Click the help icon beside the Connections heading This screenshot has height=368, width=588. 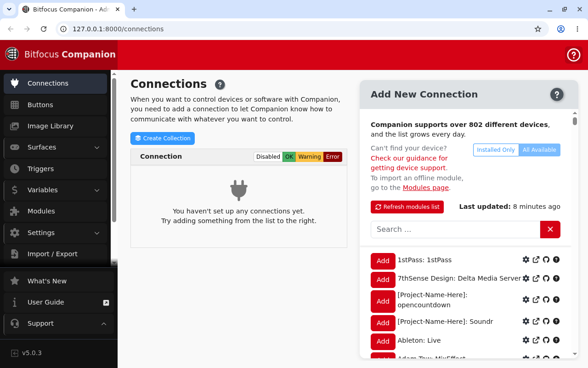point(220,85)
